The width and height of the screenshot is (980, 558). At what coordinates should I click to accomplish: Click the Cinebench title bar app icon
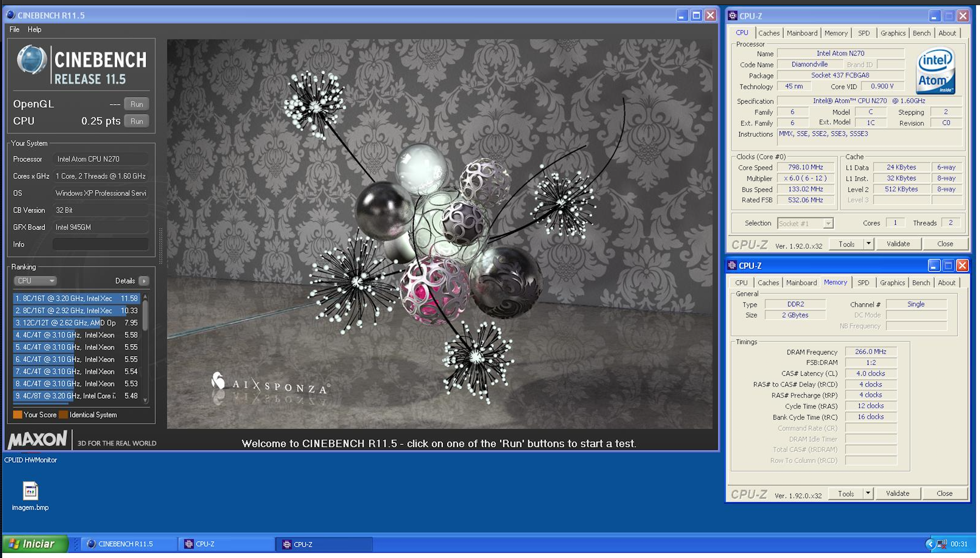point(11,15)
